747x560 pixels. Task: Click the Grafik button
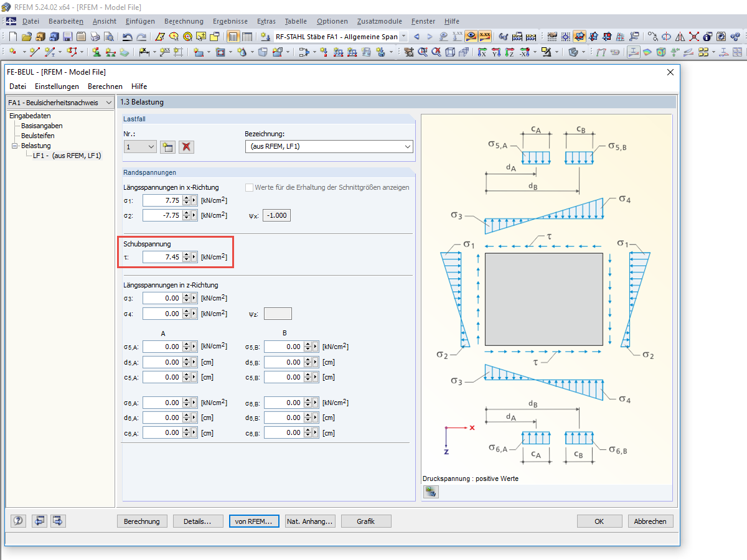[366, 521]
